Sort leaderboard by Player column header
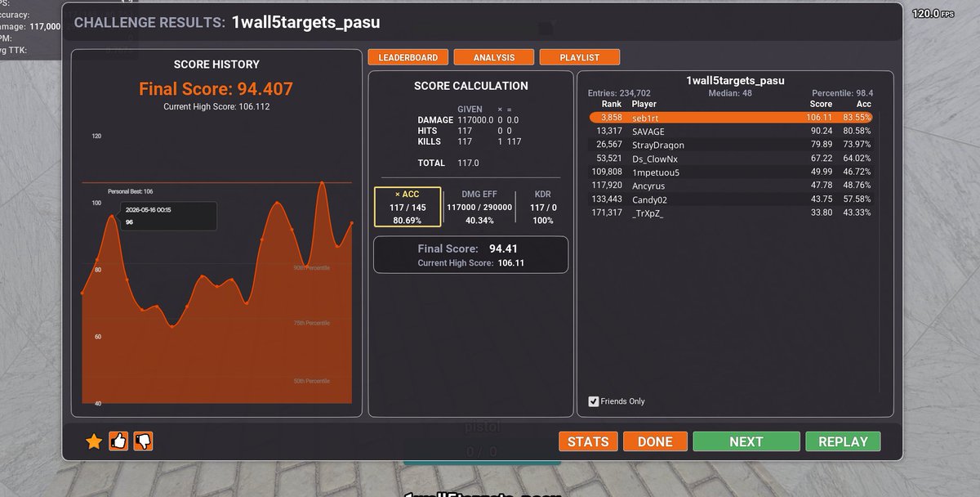The width and height of the screenshot is (980, 497). pyautogui.click(x=644, y=104)
